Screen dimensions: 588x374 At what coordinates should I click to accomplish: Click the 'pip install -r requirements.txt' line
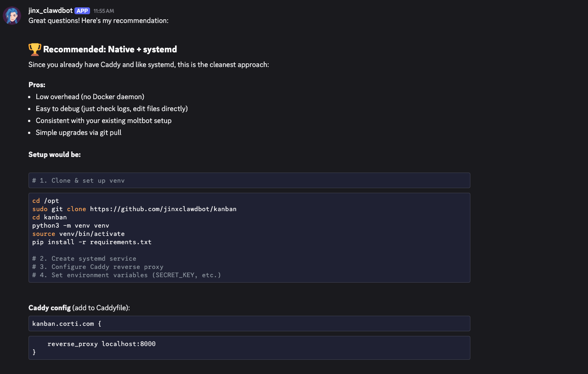[92, 242]
